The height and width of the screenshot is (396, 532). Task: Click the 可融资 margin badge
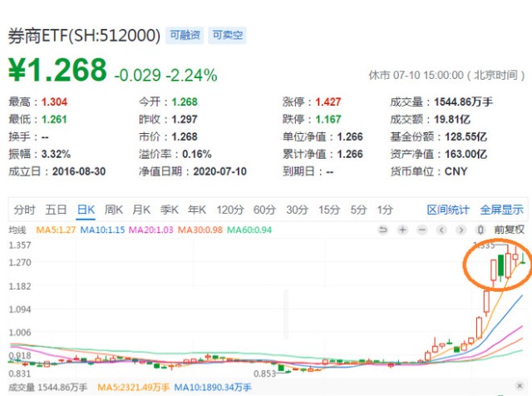185,35
